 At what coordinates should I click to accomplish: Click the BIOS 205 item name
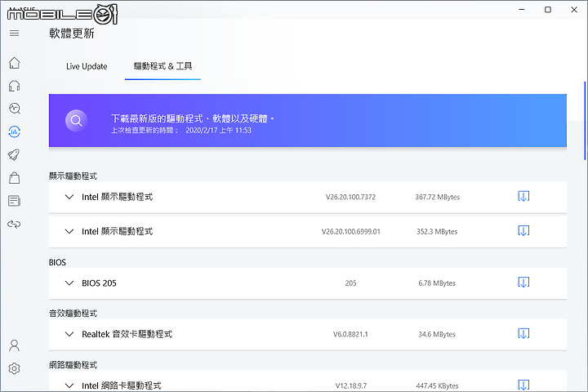pos(99,283)
